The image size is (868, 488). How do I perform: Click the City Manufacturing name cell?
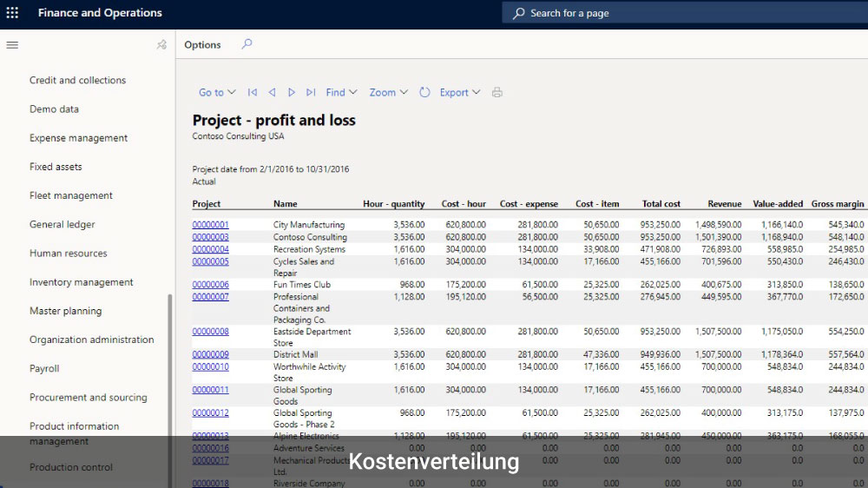click(309, 225)
